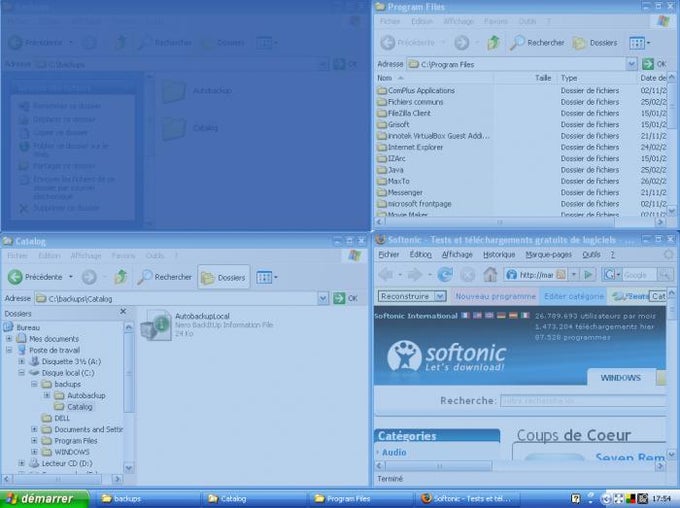680x508 pixels.
Task: Reload the page in Firefox
Action: pyautogui.click(x=445, y=275)
